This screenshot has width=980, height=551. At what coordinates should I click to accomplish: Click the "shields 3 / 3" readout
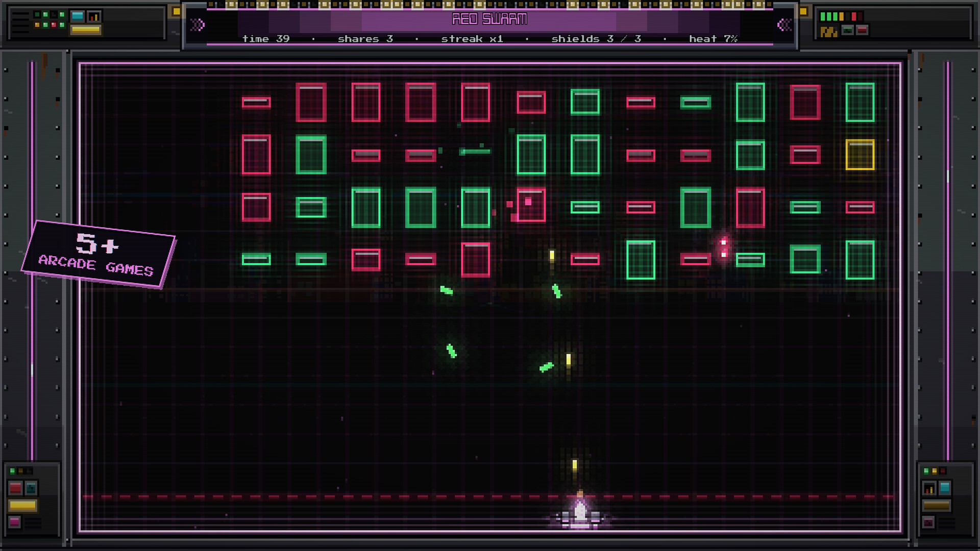tap(596, 39)
